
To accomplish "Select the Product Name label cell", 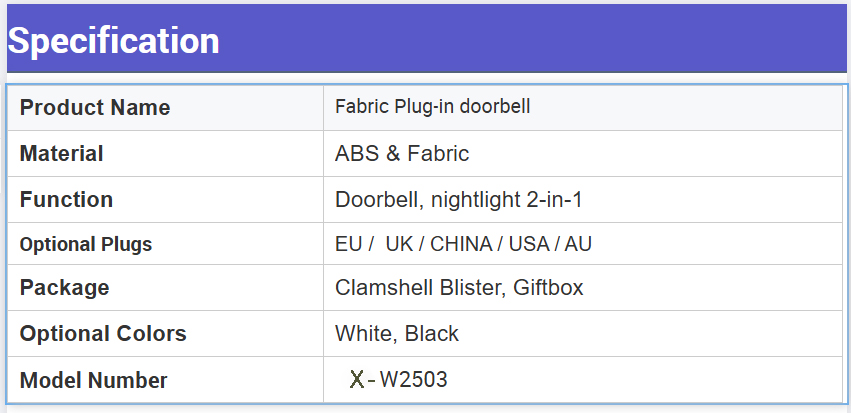I will 166,107.
